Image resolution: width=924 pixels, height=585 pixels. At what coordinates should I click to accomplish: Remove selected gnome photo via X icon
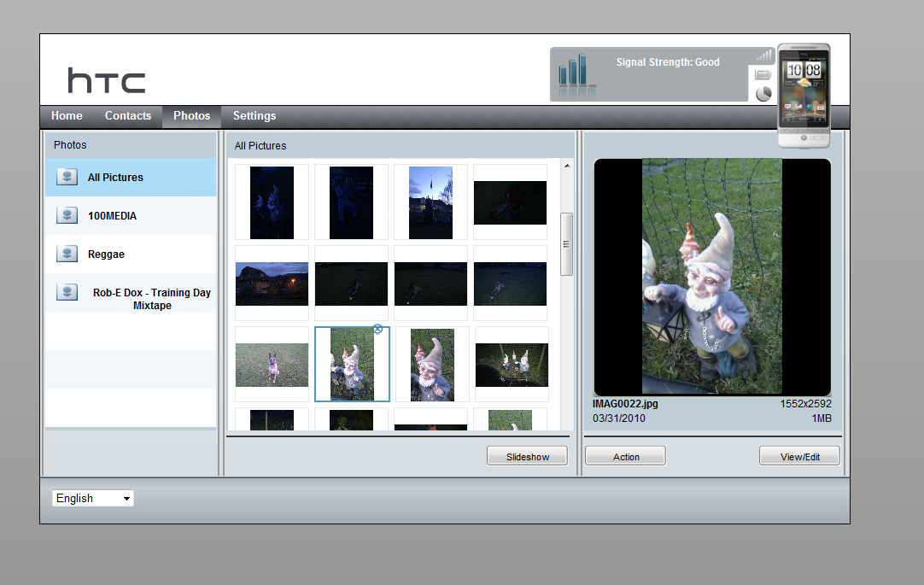click(377, 329)
